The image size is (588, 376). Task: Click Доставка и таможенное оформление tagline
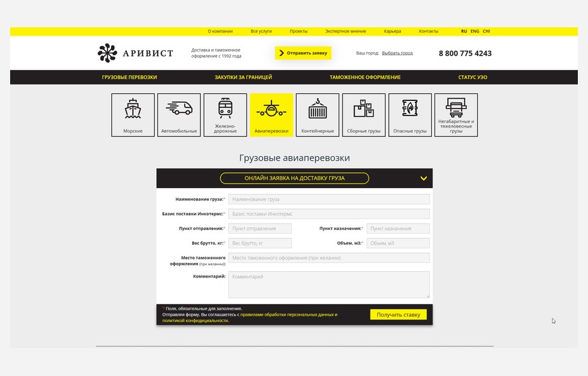click(x=216, y=53)
